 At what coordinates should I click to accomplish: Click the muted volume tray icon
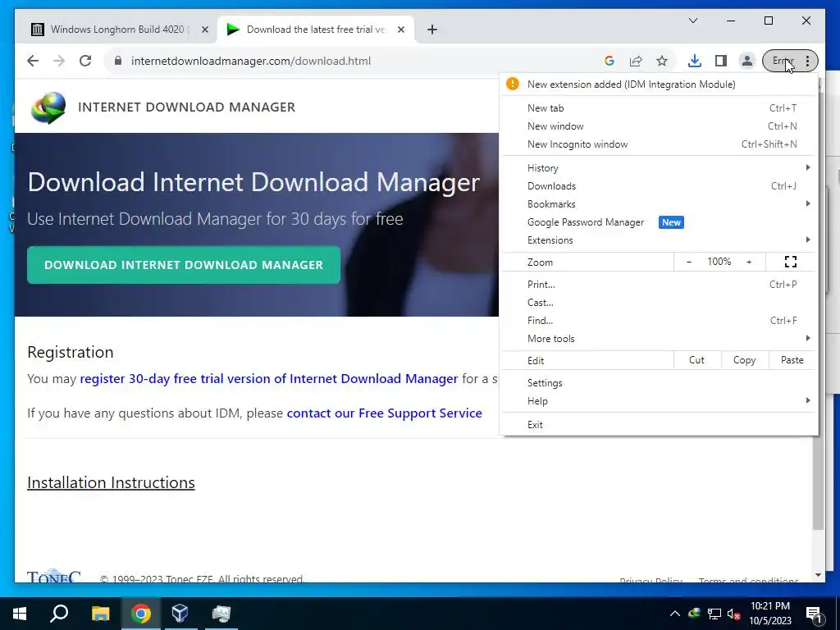point(734,614)
